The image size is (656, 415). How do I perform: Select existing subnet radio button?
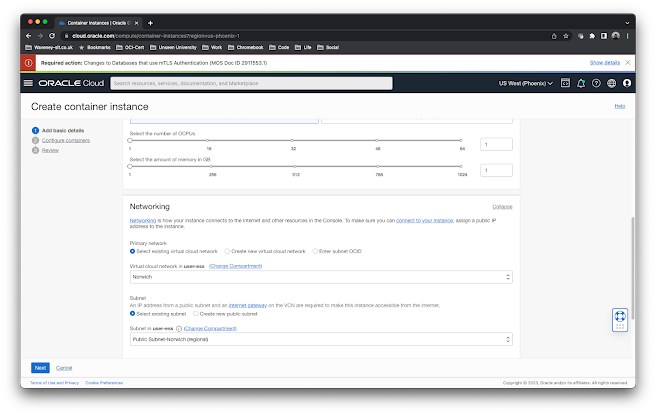pos(132,314)
